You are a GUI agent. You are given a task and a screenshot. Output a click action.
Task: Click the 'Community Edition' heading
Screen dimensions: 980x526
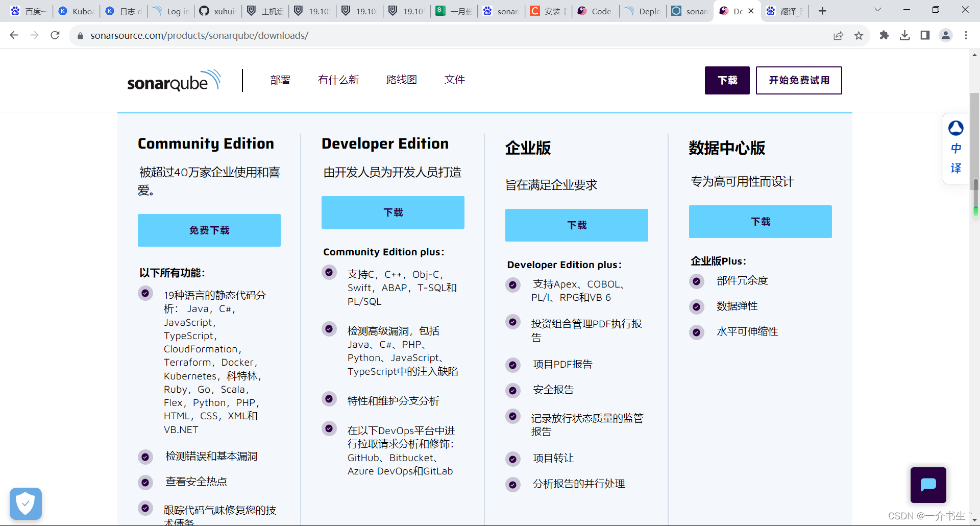(206, 144)
